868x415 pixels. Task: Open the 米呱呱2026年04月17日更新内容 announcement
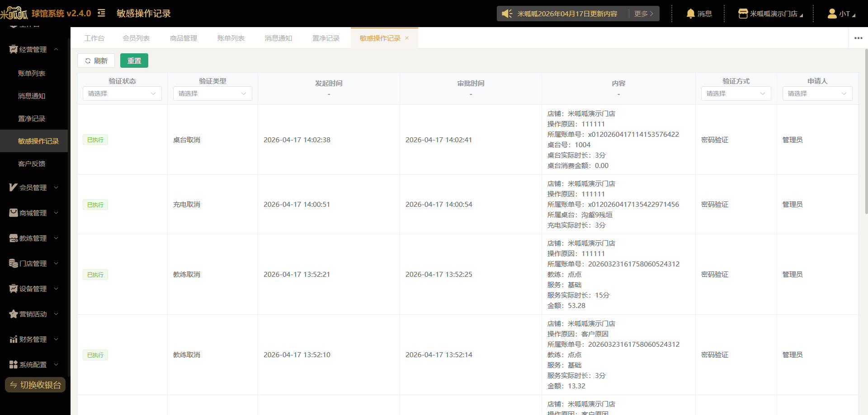coord(567,14)
